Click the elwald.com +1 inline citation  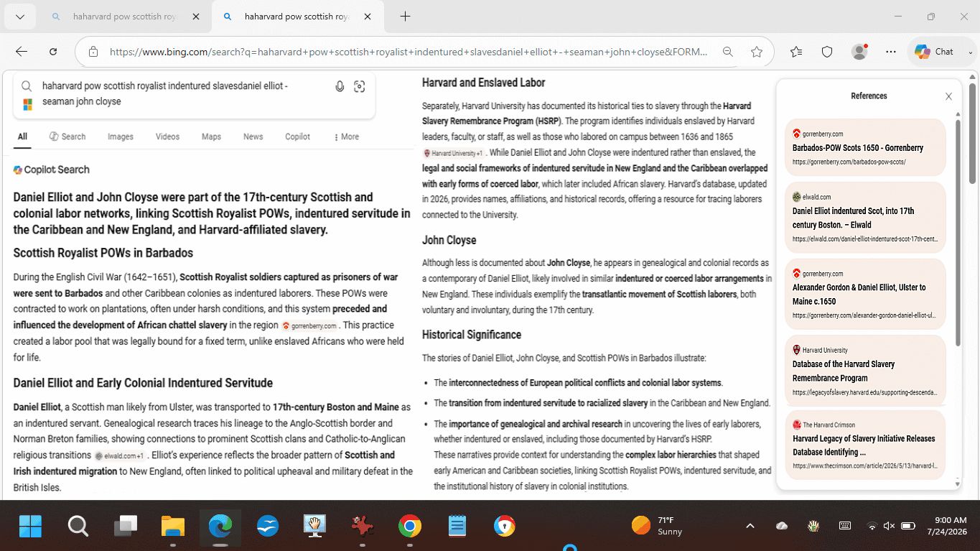[121, 455]
